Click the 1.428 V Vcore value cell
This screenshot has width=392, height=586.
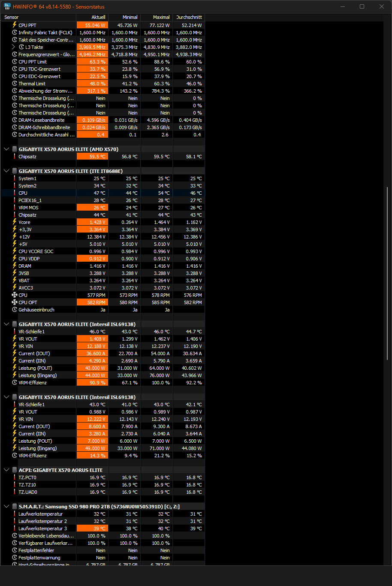click(x=92, y=222)
